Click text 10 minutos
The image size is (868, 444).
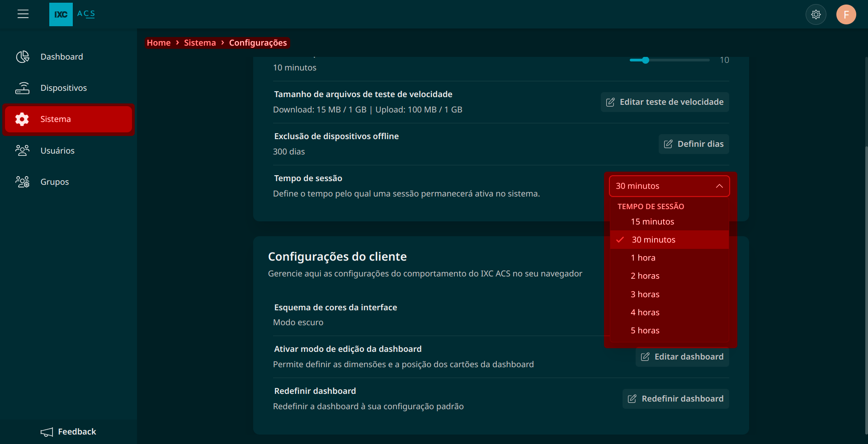295,68
